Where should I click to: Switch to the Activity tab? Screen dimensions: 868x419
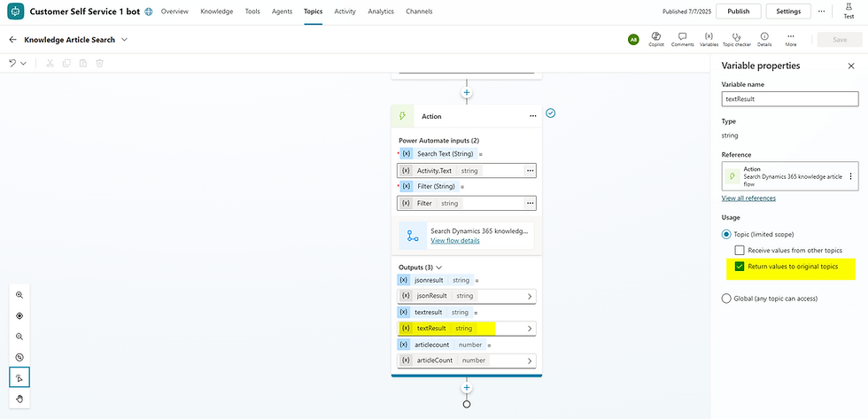coord(345,11)
